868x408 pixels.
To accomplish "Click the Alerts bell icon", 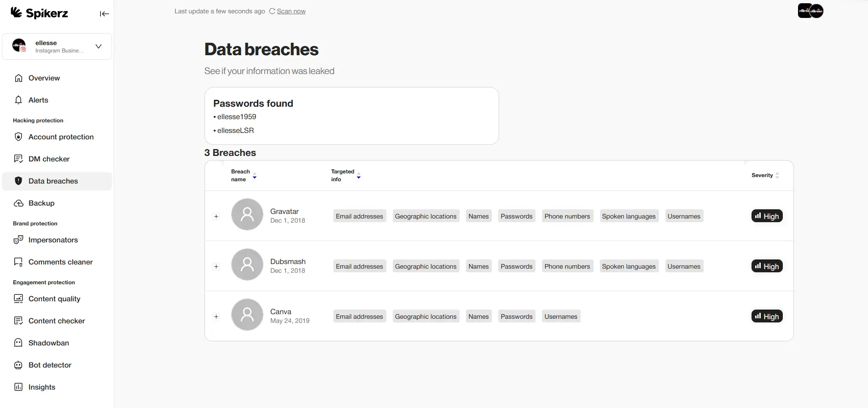I will (18, 100).
